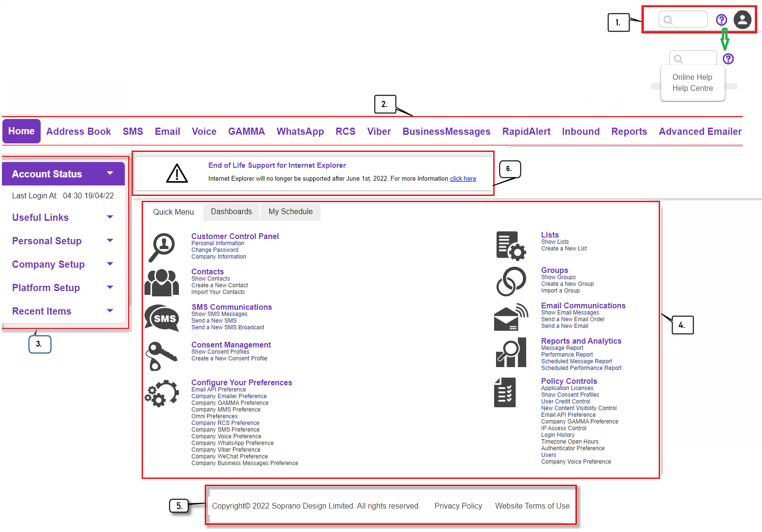Viewport: 762px width, 532px height.
Task: Collapse the Account Status panel
Action: pos(110,174)
